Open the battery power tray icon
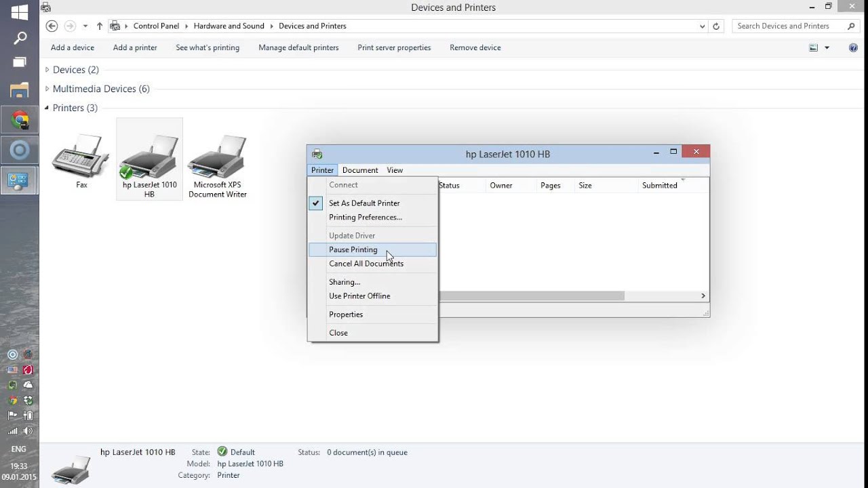The height and width of the screenshot is (488, 868). pyautogui.click(x=28, y=415)
